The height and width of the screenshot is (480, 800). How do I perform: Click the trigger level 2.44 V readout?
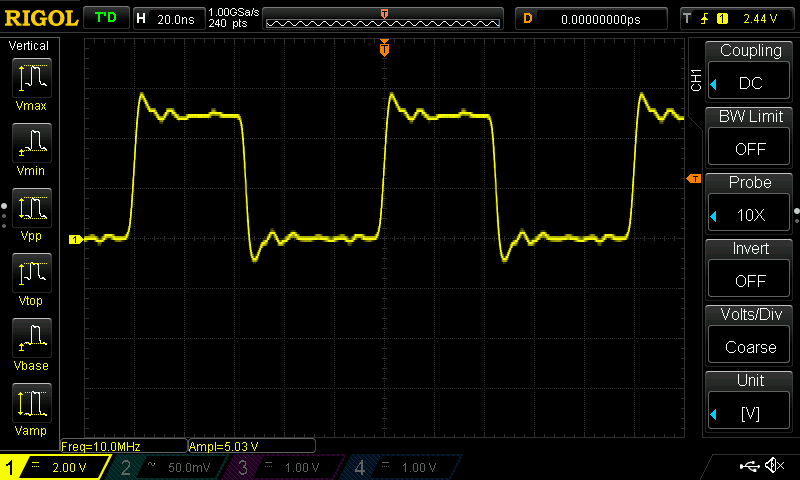pos(760,19)
